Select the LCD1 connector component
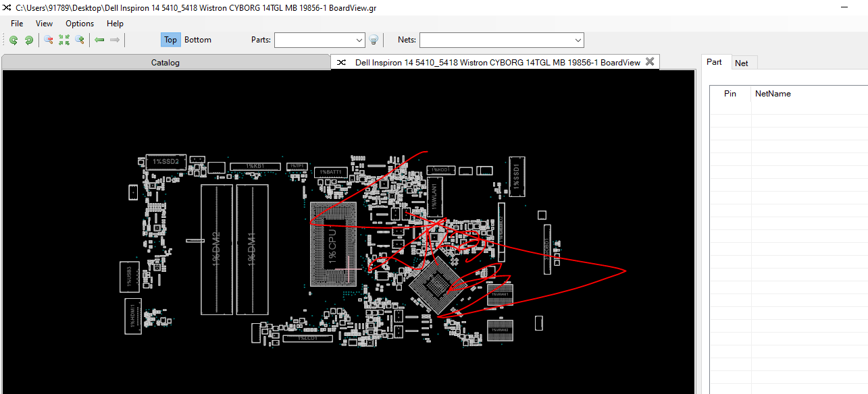The width and height of the screenshot is (868, 394). 308,338
